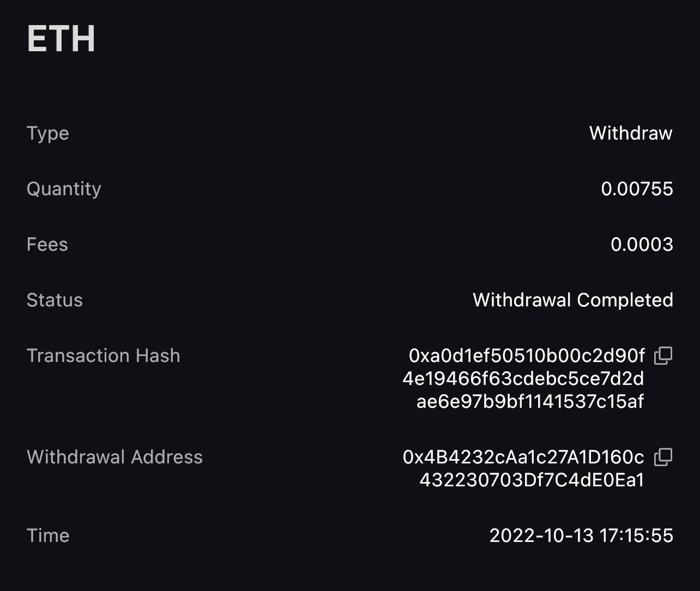Image resolution: width=700 pixels, height=591 pixels.
Task: Copy the transaction hash
Action: point(663,355)
